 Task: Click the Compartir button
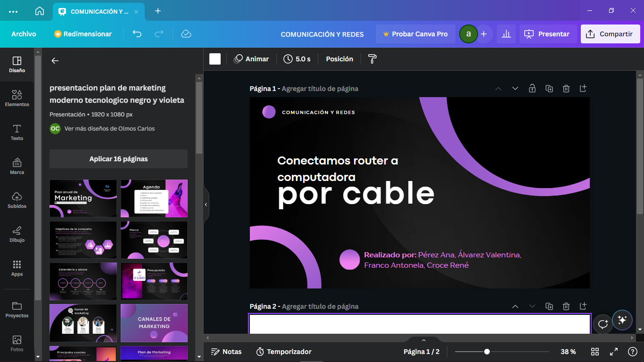click(x=610, y=34)
